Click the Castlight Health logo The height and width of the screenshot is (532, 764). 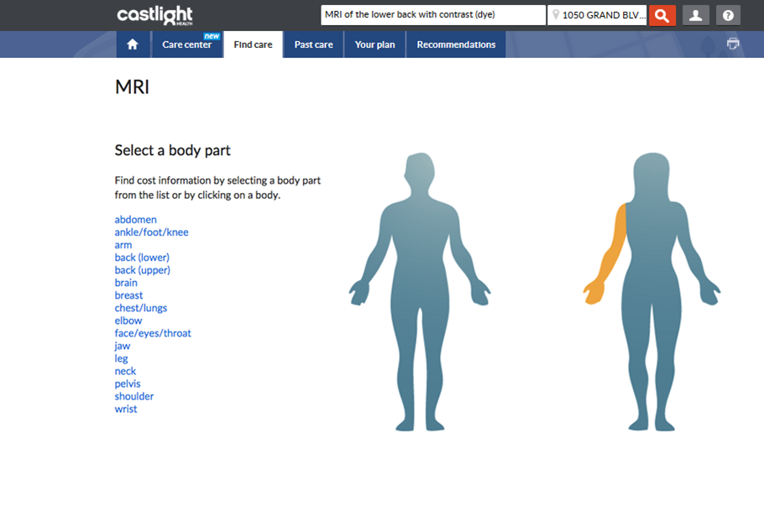click(154, 15)
